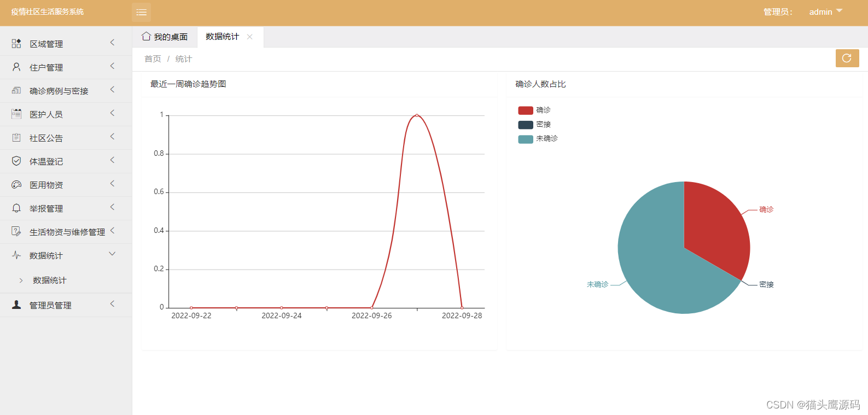
Task: Click the 医护人员 calendar icon
Action: [16, 114]
